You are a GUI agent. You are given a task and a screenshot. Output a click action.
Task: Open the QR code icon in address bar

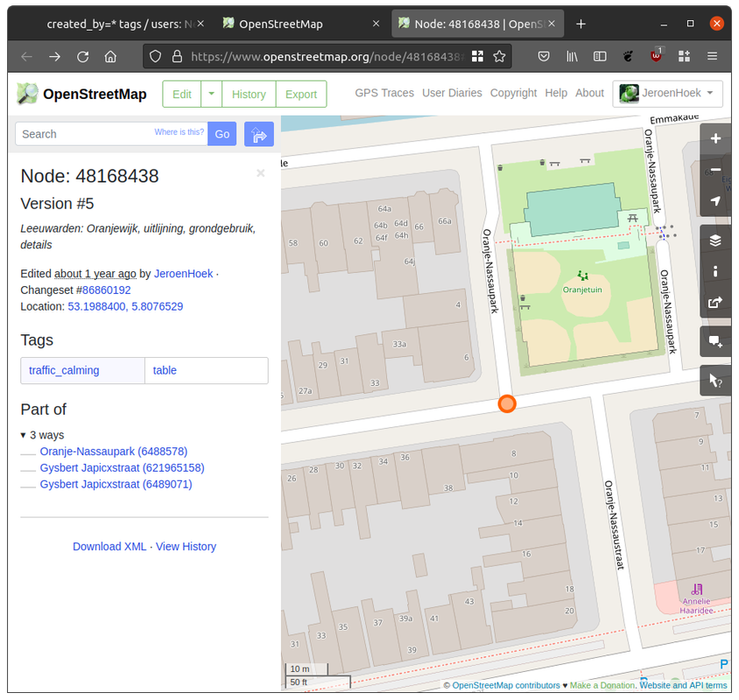(477, 57)
